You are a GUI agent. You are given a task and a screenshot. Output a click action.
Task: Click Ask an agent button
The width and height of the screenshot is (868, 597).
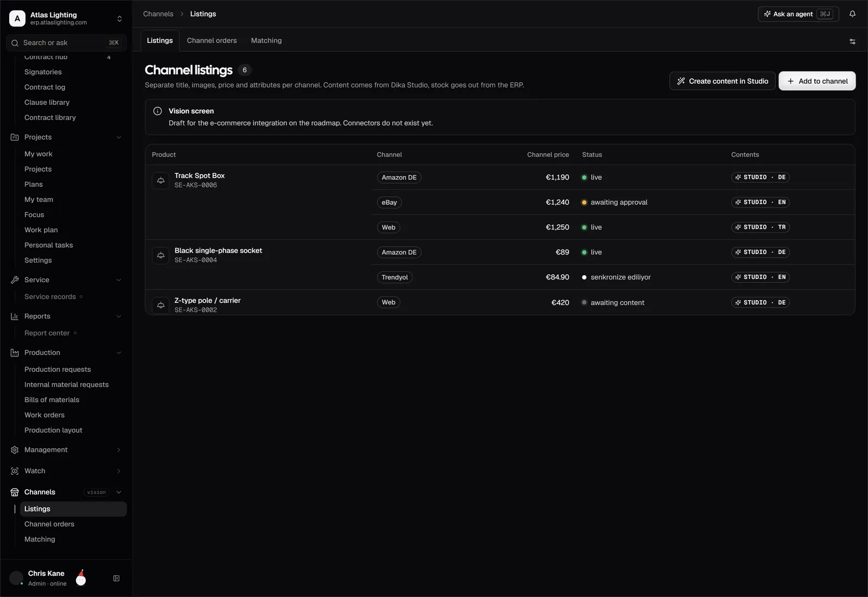click(x=798, y=14)
